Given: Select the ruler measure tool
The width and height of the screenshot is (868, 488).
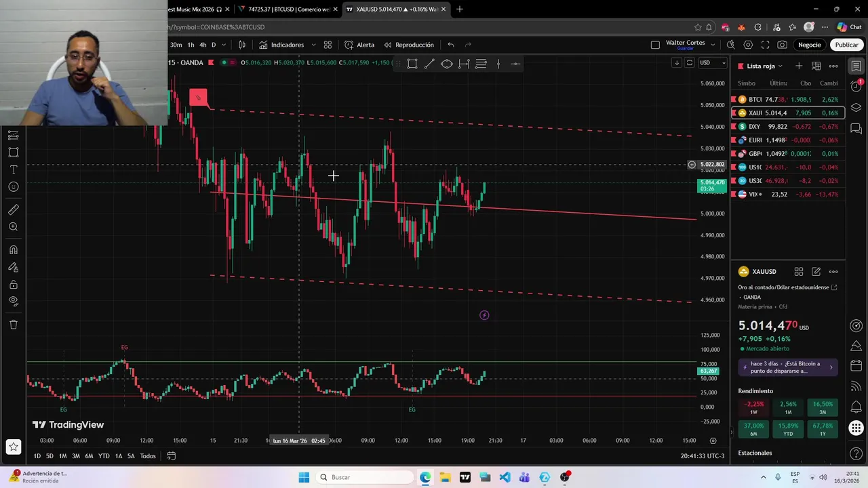Looking at the screenshot, I should point(13,209).
